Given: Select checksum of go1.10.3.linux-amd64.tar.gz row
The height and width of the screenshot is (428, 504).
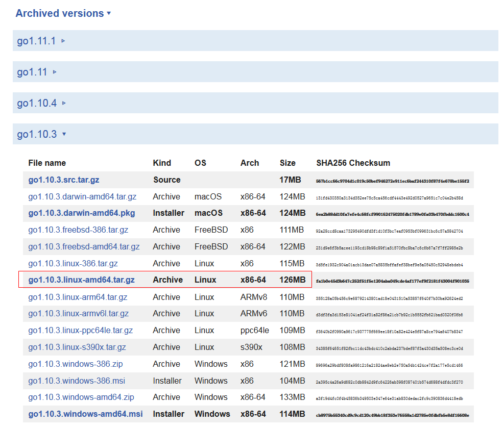Looking at the screenshot, I should [393, 281].
